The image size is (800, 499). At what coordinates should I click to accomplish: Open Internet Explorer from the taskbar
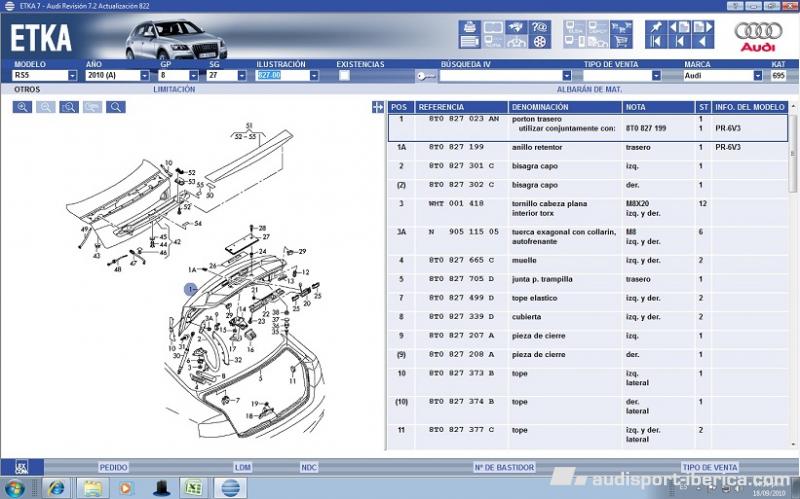click(x=55, y=488)
